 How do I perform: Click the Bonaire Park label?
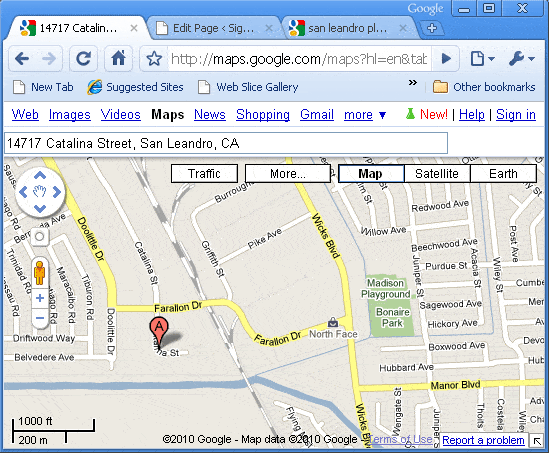(x=392, y=317)
